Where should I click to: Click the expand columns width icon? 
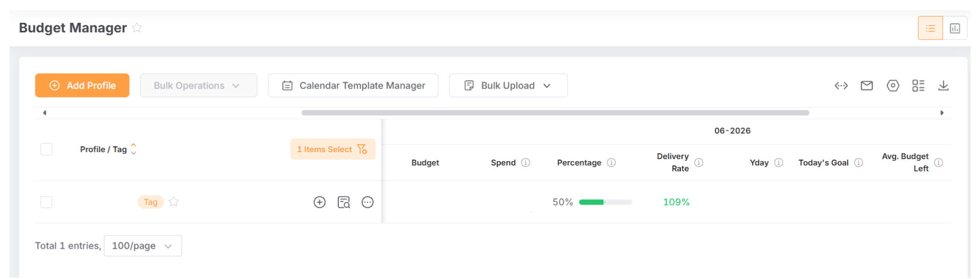click(841, 85)
